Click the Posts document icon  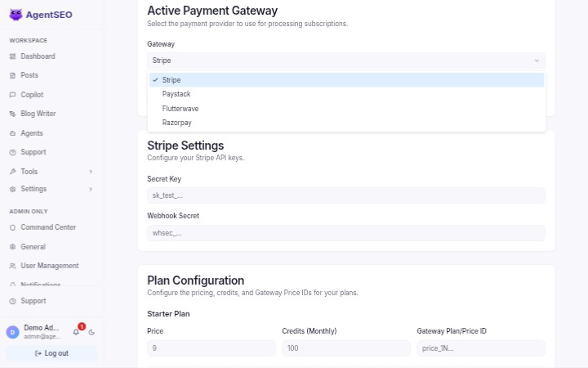coord(13,75)
